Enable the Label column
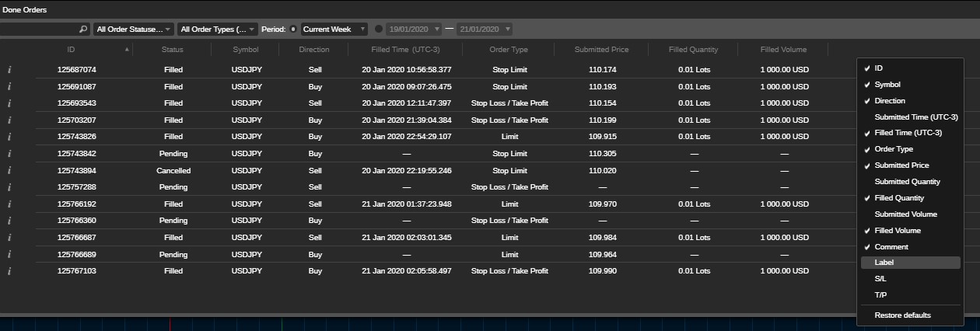980x331 pixels. (910, 263)
